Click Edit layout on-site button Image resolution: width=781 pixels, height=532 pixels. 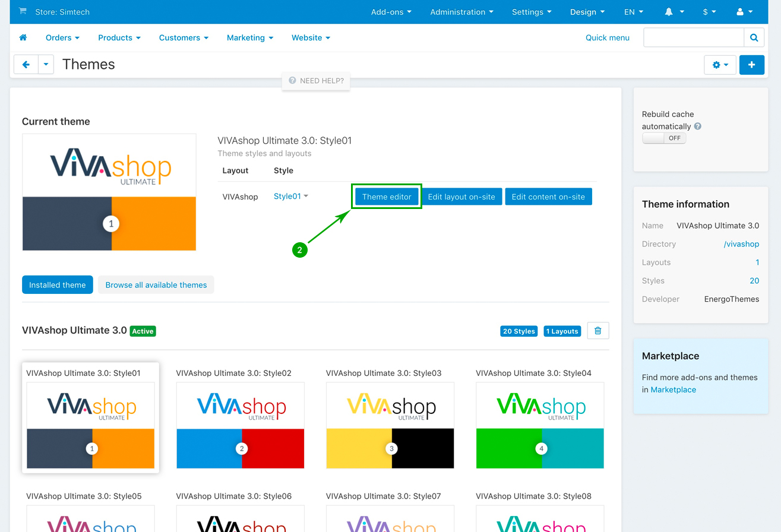[461, 197]
